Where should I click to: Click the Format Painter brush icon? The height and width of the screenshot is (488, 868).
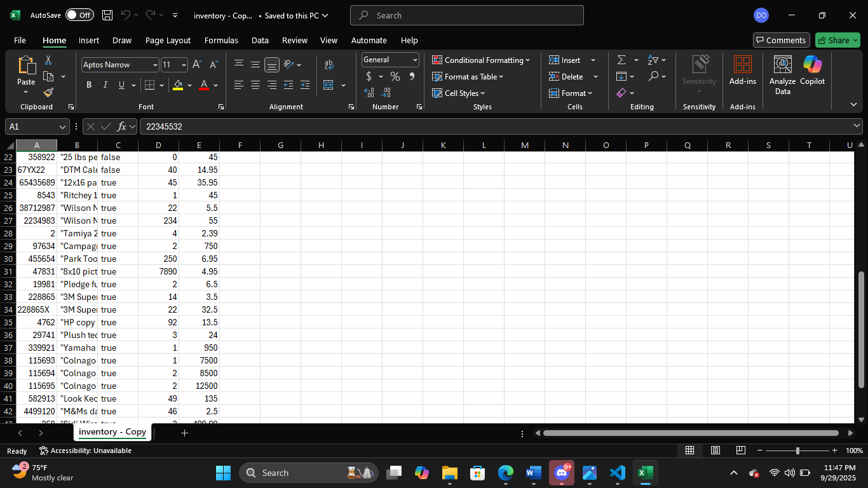point(48,92)
